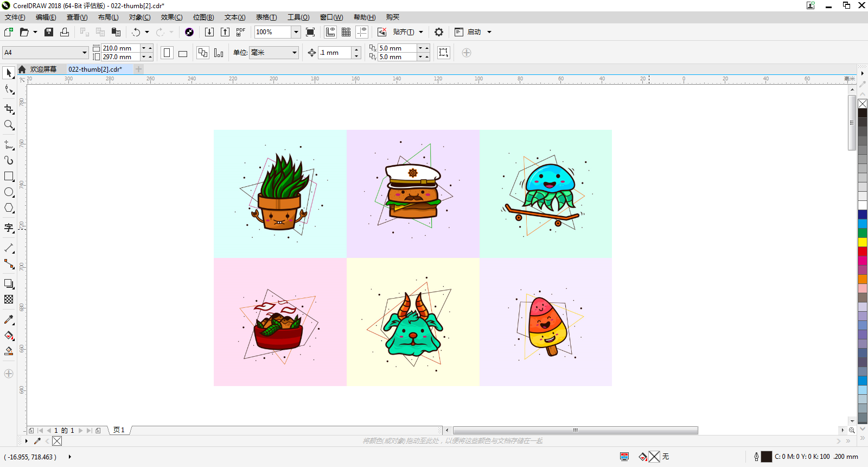Open the units 毫米 dropdown
This screenshot has width=868, height=467.
pos(295,53)
